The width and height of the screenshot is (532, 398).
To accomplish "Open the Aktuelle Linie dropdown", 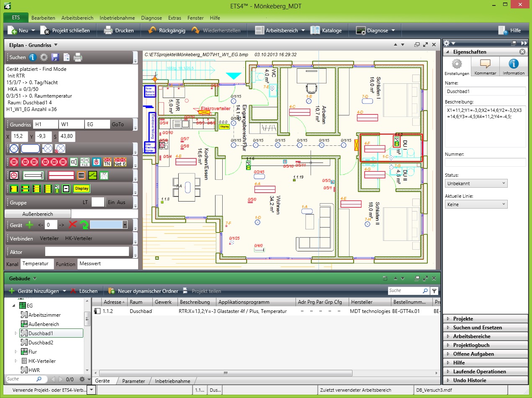I will click(x=476, y=204).
